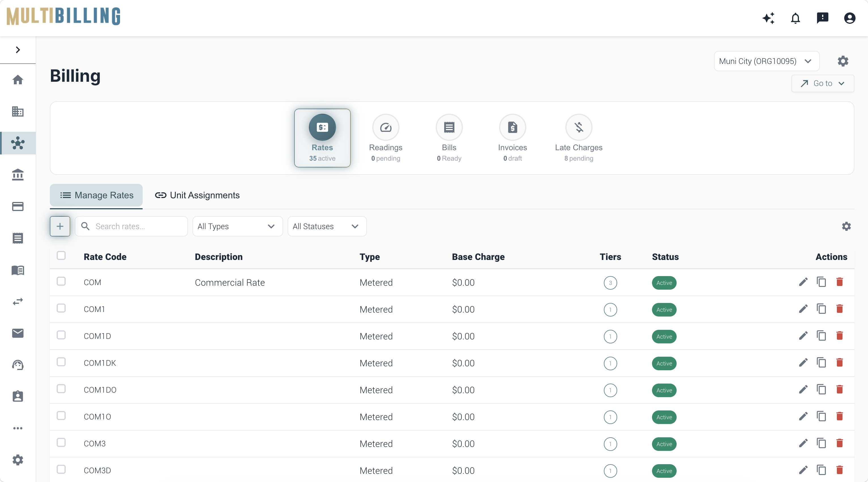Open the credit card payments sidebar icon
The image size is (868, 482).
[18, 206]
